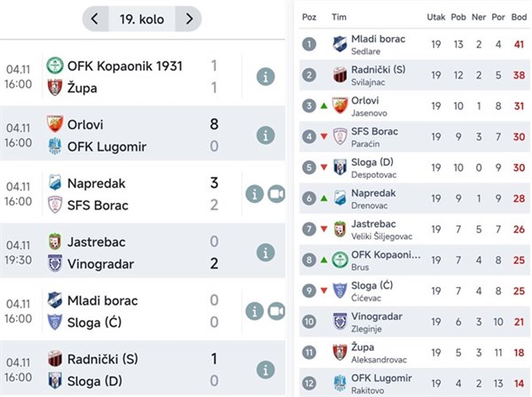Open info for Orlovi vs OFK Lugomir

[x=264, y=135]
